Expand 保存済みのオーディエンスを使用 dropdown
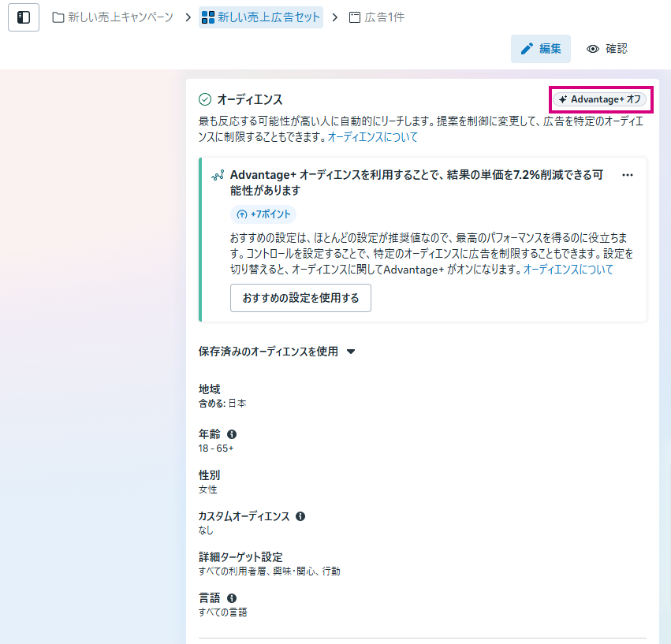671x644 pixels. 268,352
